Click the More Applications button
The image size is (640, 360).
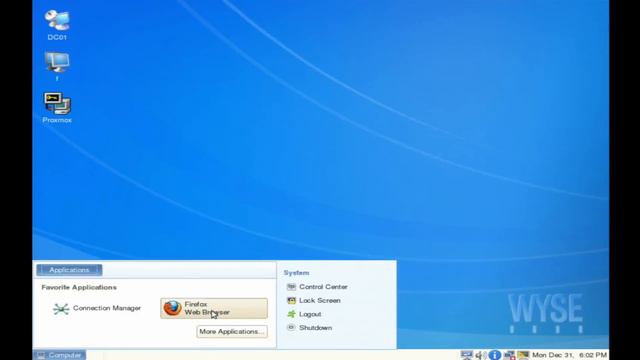click(x=232, y=331)
